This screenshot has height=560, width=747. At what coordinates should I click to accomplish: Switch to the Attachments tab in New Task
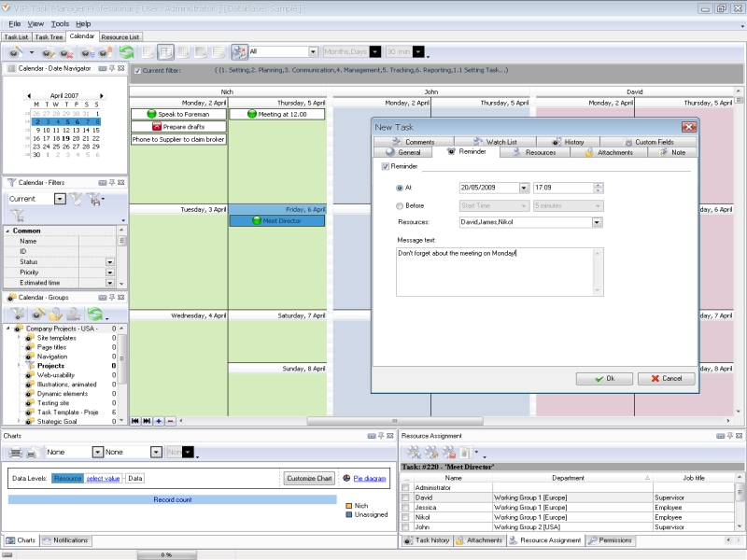(609, 151)
